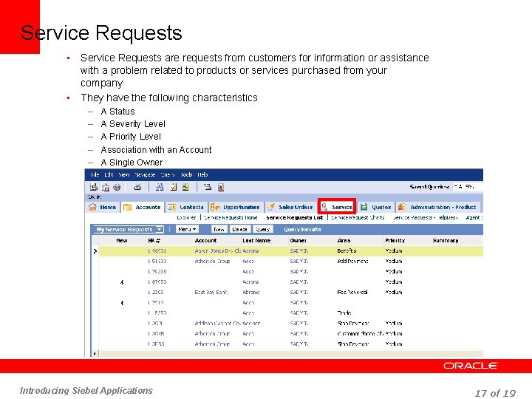
Task: Click the 'Fee Reversal' area cell
Action: coord(352,292)
